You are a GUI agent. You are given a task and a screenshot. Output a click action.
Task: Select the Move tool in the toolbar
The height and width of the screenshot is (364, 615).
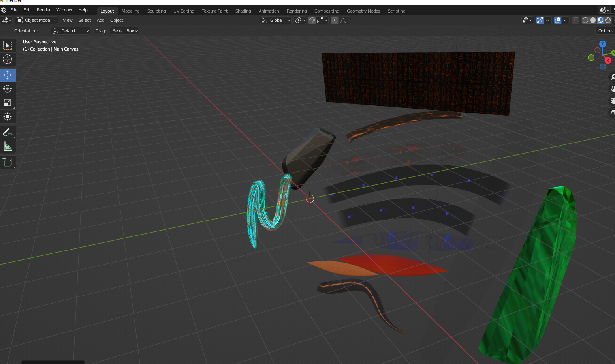(8, 75)
